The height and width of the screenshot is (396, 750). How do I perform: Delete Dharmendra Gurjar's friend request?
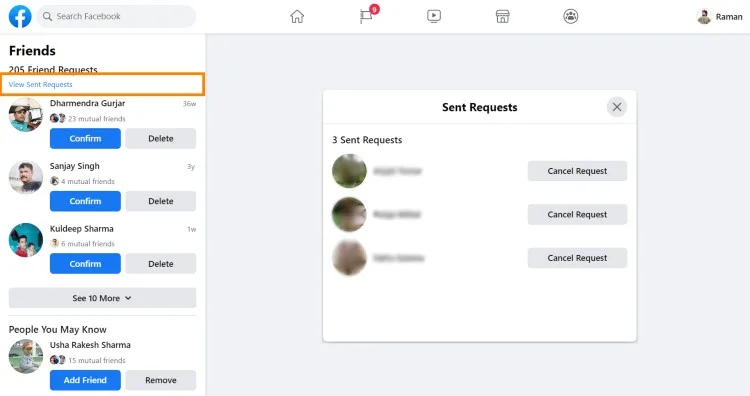click(161, 138)
